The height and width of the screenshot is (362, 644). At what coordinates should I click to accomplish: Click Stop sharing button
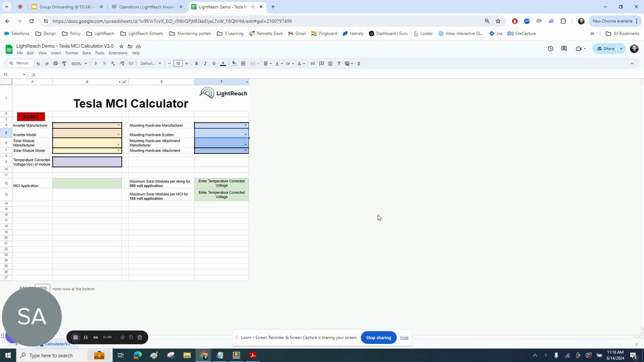coord(378,337)
